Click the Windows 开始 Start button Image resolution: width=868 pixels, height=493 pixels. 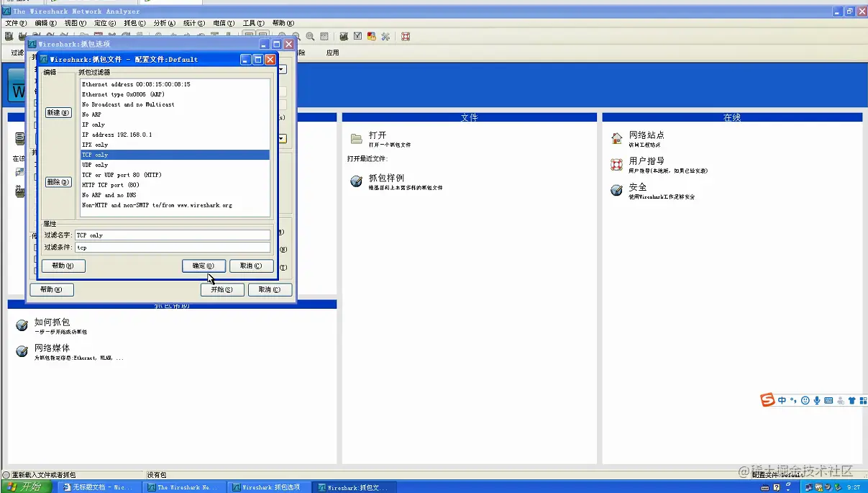tap(26, 487)
